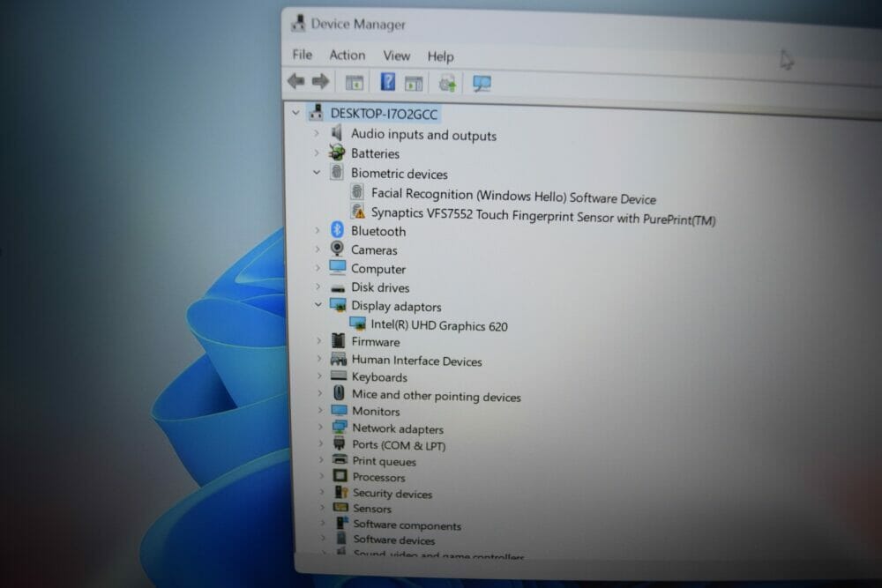
Task: Expand the Keyboards category
Action: [x=319, y=376]
